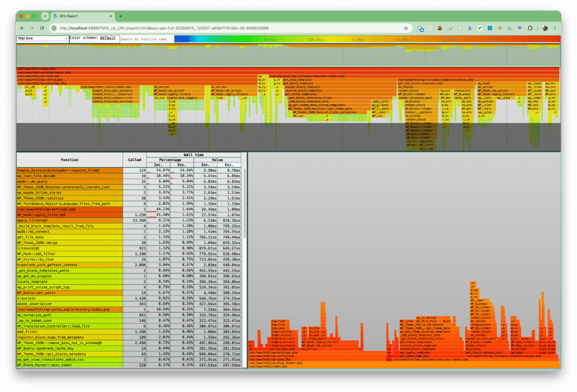Select the WP_Theme_JSON::sanitize row
Viewport: 577px width, 392px height.
pyautogui.click(x=129, y=198)
